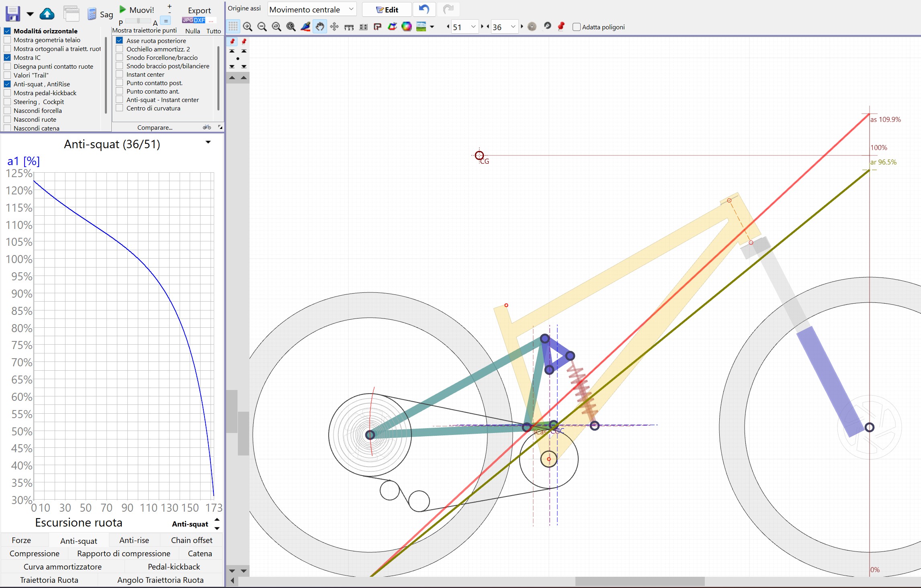Uncheck Modalitá orizzontale checkbox
Viewport: 921px width, 588px height.
7,31
